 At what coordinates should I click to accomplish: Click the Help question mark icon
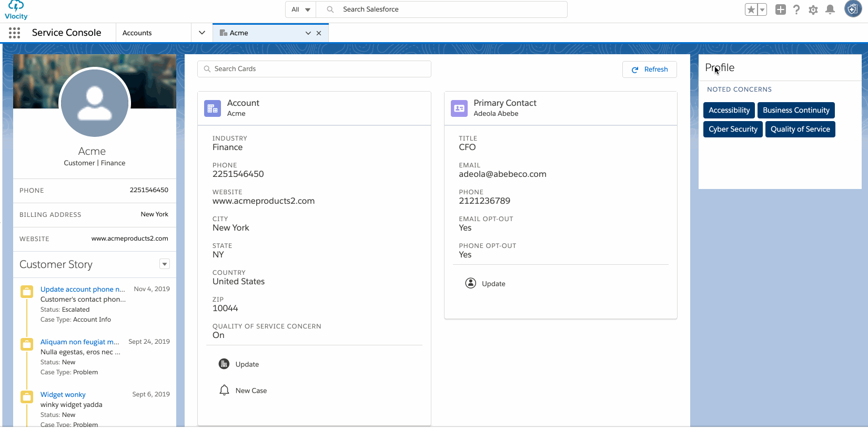coord(796,9)
